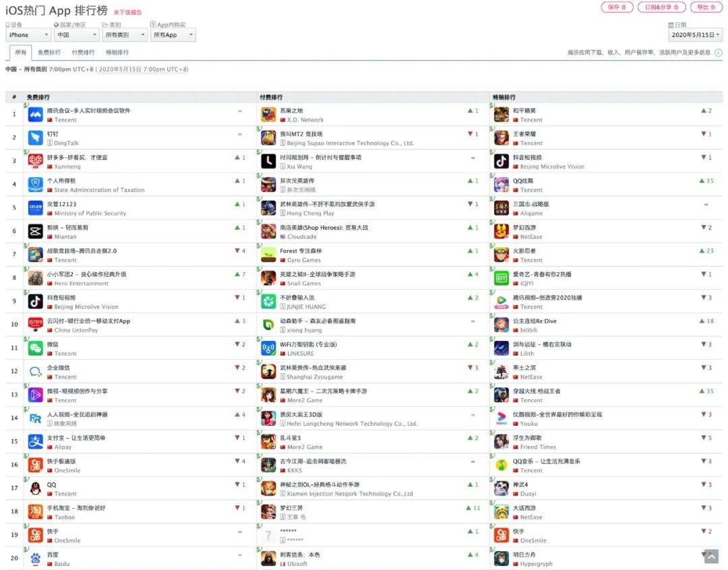728x570 pixels.
Task: Click the 导出 button
Action: 706,7
